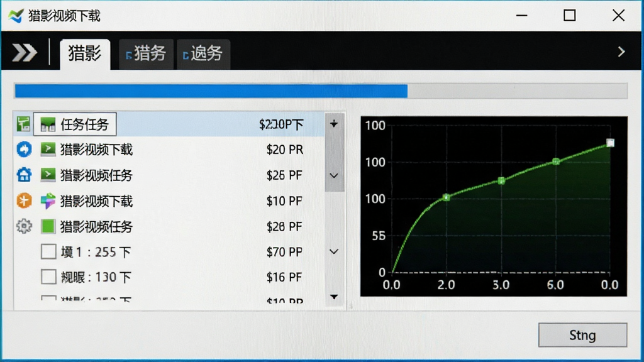This screenshot has width=644, height=362.
Task: Click the green play icon on $20 PR row
Action: tap(48, 150)
